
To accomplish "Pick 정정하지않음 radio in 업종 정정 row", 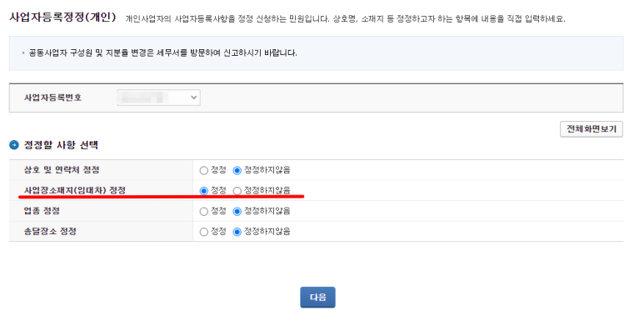I will (237, 211).
